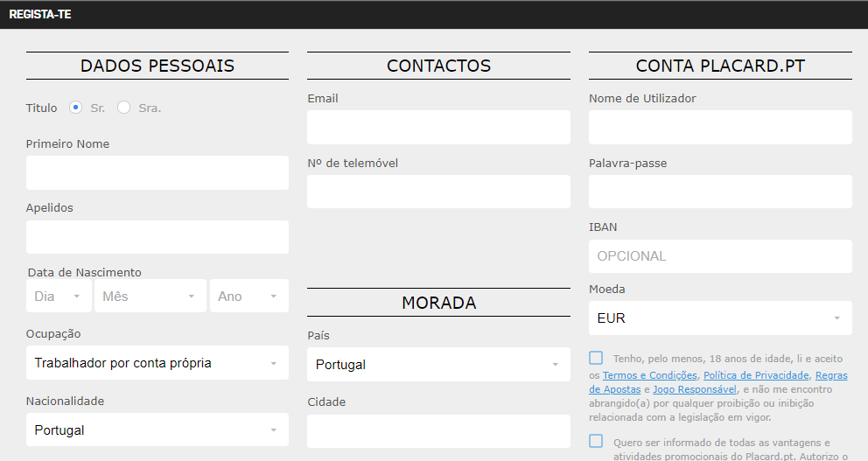Image resolution: width=868 pixels, height=461 pixels.
Task: Open the Política de Privacidade link
Action: (756, 375)
